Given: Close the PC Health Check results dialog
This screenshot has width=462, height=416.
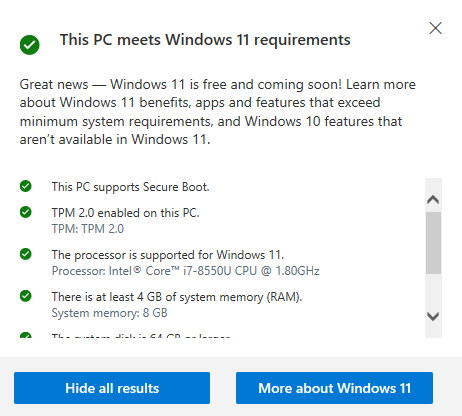Looking at the screenshot, I should click(435, 28).
